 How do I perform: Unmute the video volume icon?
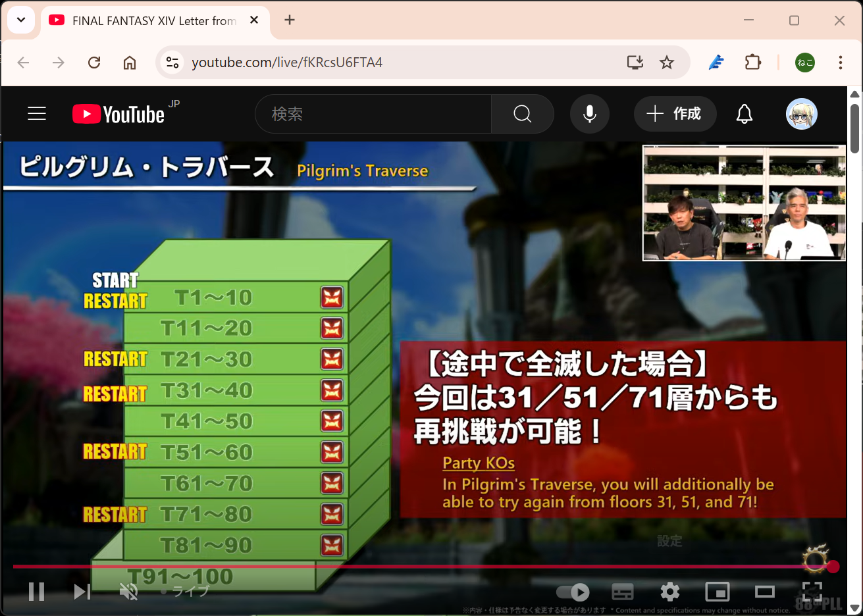coord(128,592)
